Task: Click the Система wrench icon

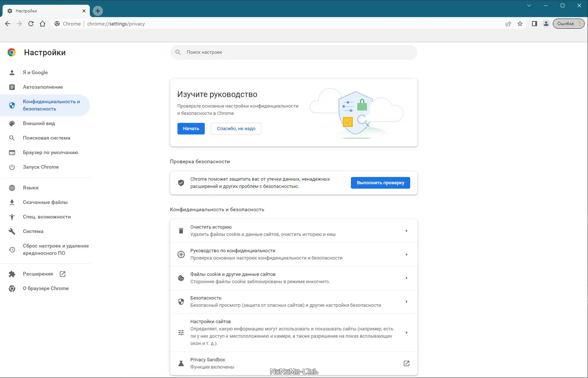Action: point(12,231)
